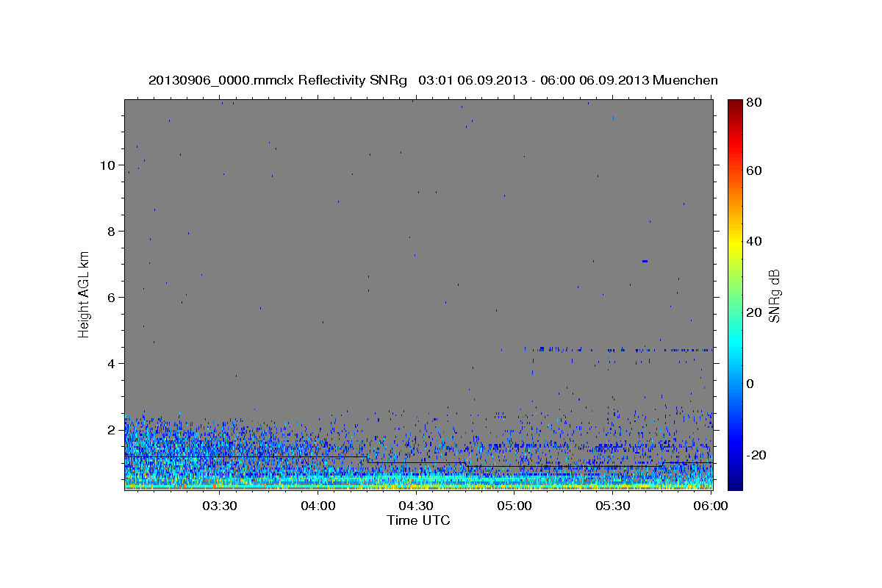Click the 05:00 time tick label

pos(514,506)
